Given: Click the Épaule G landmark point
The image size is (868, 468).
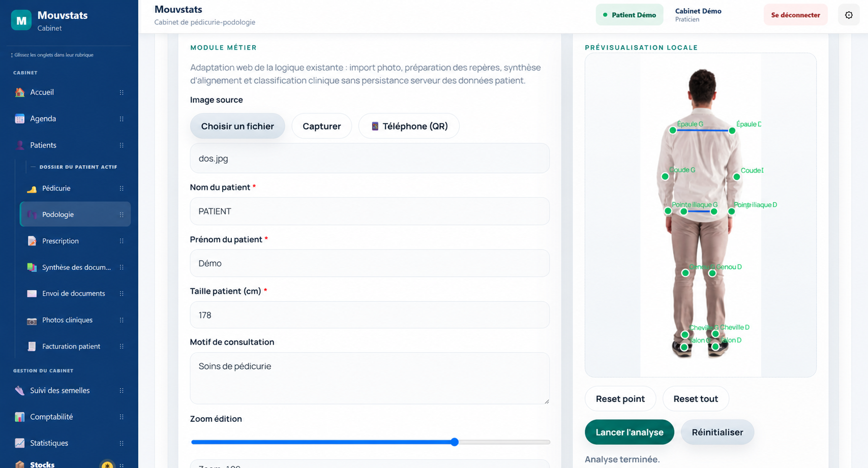Looking at the screenshot, I should 673,130.
